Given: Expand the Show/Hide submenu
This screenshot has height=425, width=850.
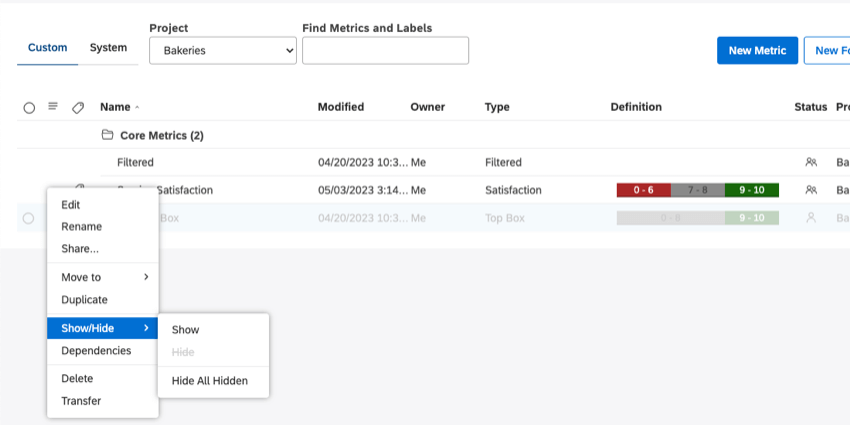Looking at the screenshot, I should point(102,328).
